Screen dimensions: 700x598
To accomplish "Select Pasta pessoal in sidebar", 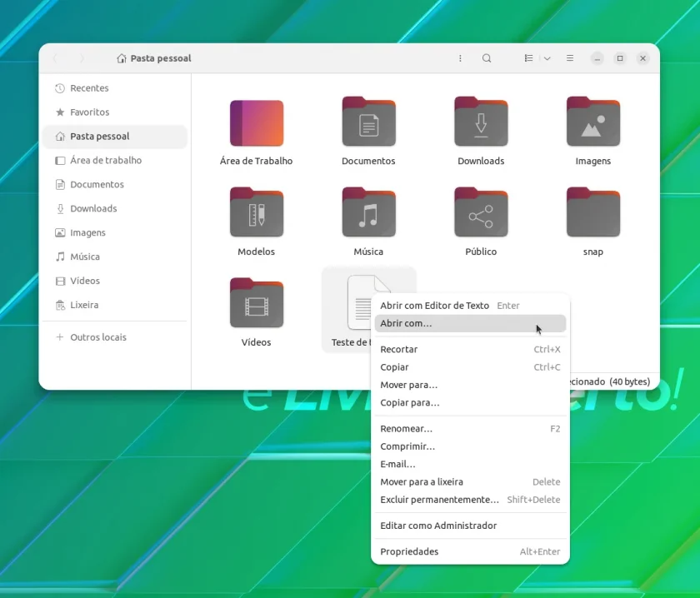I will [115, 136].
